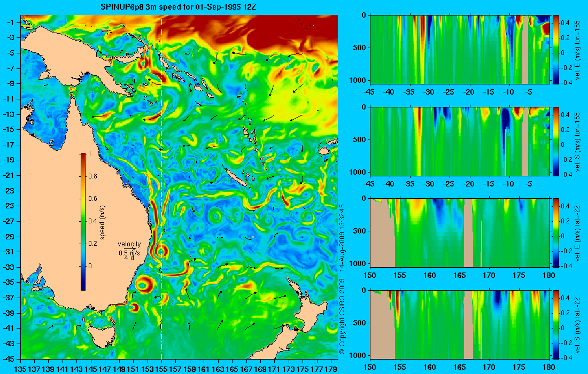Click the '165' tick under the 'vel. E lat=-22' panel

pos(459,276)
